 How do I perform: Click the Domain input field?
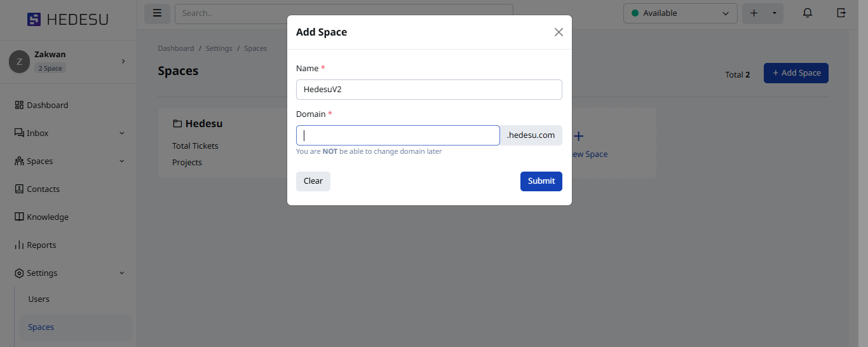coord(398,135)
